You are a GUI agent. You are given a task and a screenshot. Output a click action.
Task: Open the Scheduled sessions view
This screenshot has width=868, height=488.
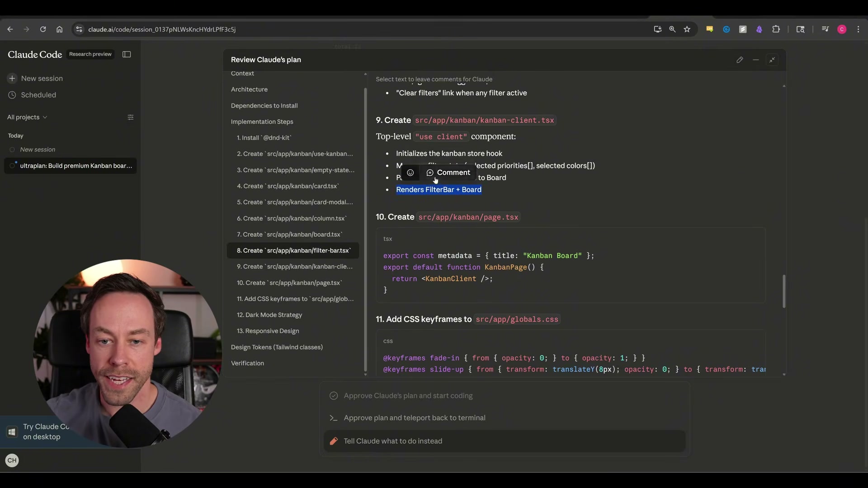click(x=32, y=95)
